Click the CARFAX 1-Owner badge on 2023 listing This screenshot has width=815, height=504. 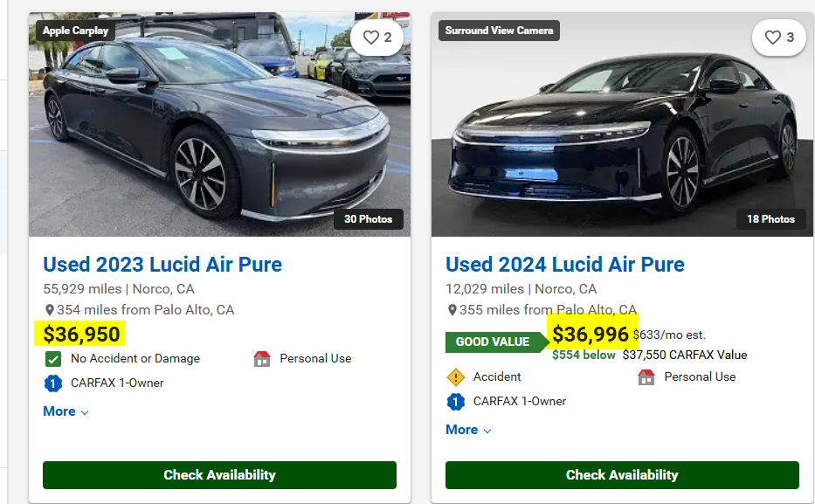pyautogui.click(x=53, y=383)
